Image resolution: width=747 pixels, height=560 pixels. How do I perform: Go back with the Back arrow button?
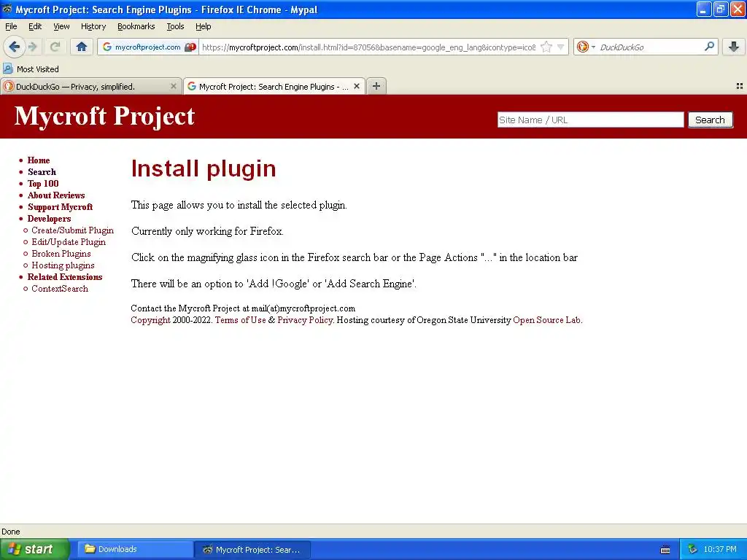coord(14,47)
